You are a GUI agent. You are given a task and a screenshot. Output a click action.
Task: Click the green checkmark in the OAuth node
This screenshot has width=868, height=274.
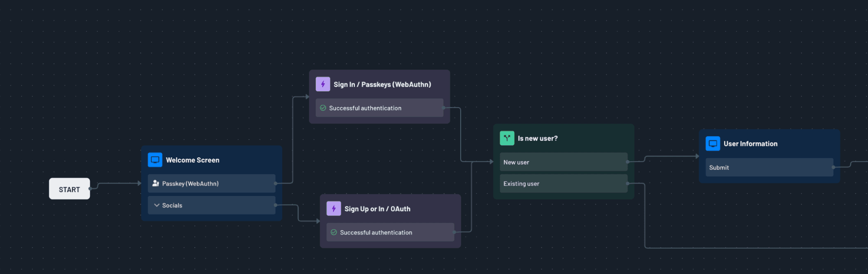(334, 232)
